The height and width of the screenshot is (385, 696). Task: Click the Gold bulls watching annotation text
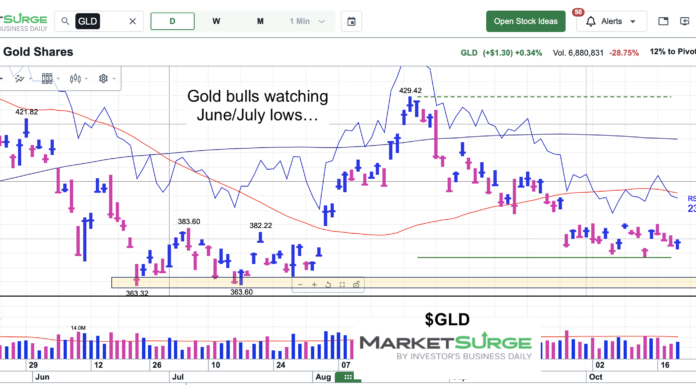(257, 105)
